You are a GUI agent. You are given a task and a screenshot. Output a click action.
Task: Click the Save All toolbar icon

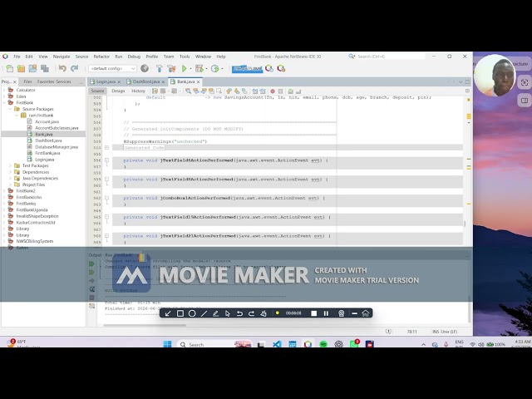tap(44, 68)
